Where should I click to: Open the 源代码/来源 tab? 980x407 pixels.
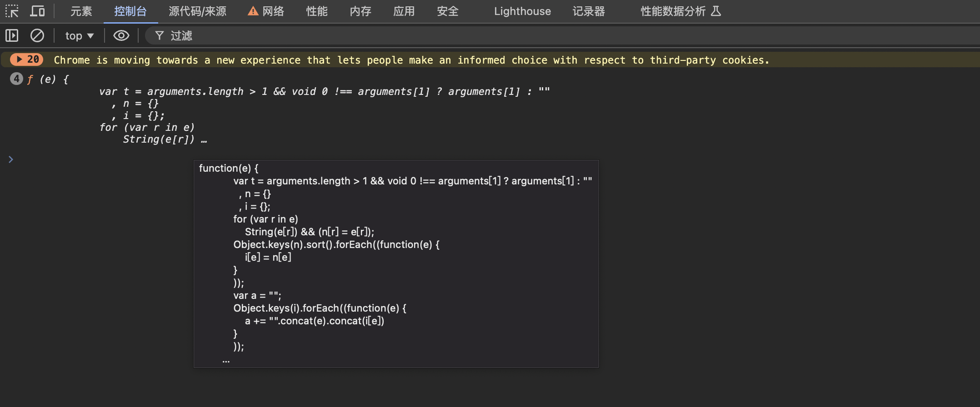tap(197, 11)
